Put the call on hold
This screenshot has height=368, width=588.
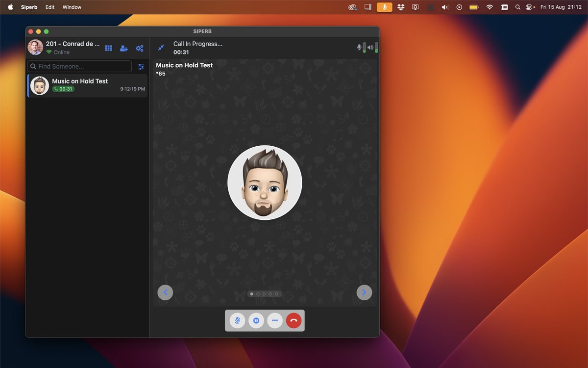256,320
